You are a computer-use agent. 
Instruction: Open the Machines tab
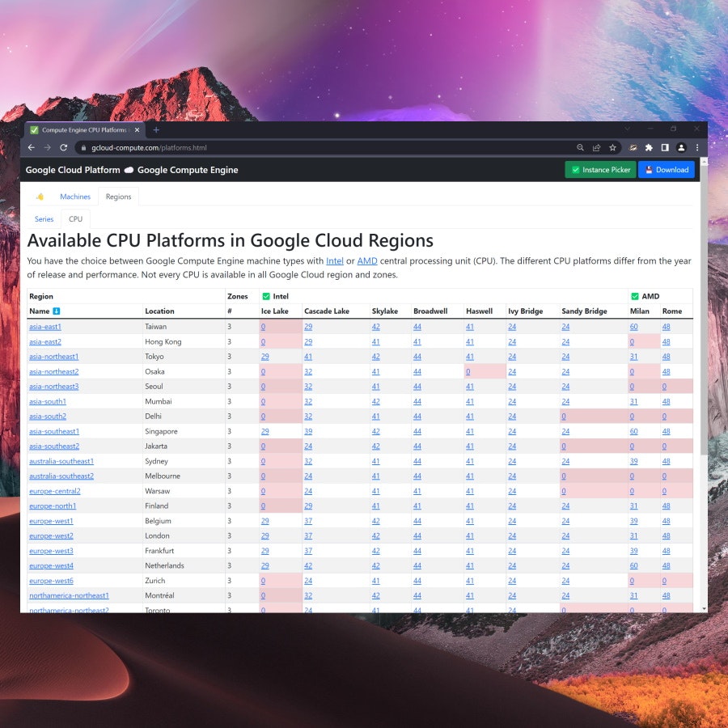tap(75, 197)
